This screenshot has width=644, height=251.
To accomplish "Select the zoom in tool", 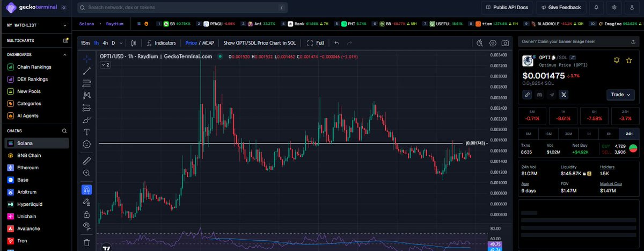I will pyautogui.click(x=86, y=173).
